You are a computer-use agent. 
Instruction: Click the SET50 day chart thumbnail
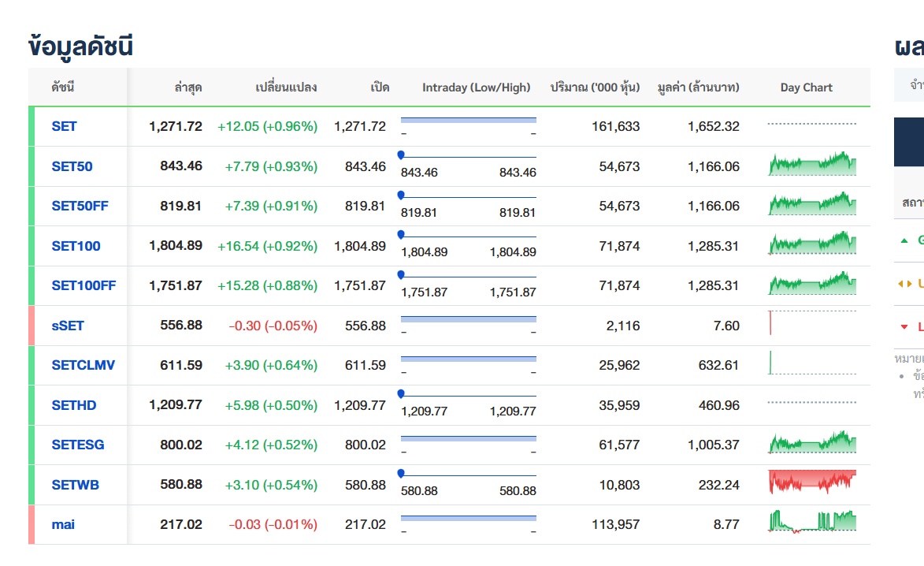(811, 165)
